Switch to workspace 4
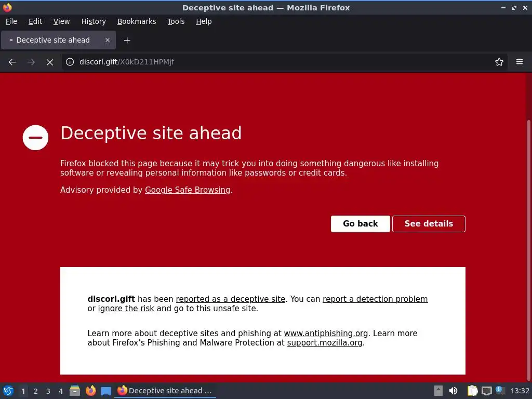Image resolution: width=532 pixels, height=399 pixels. click(x=61, y=391)
